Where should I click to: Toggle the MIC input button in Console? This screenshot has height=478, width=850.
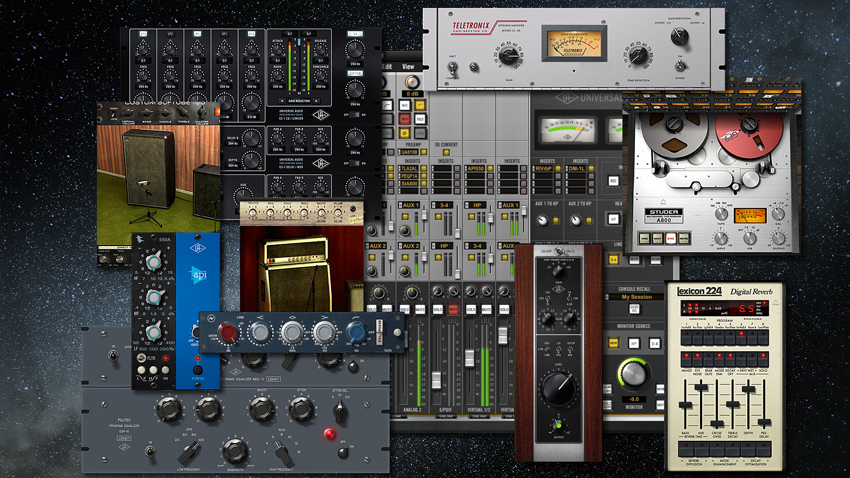point(405,105)
